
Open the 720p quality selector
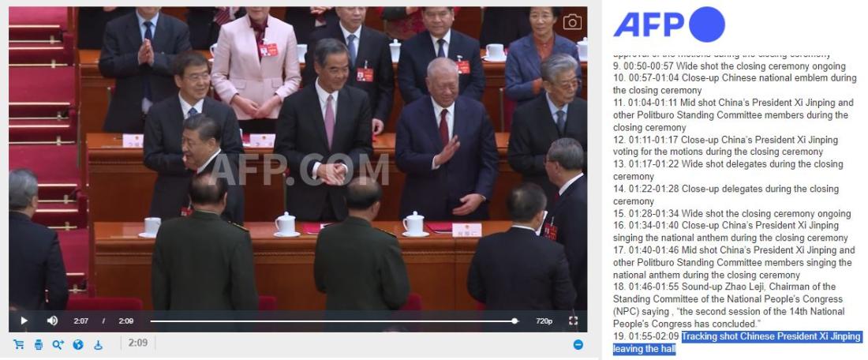544,321
